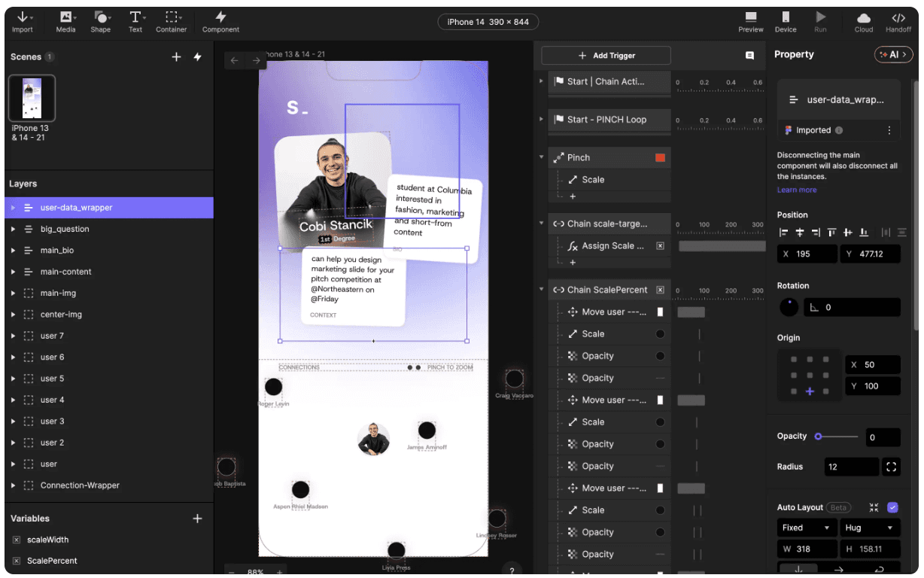
Task: Align layer horizontal center
Action: pos(800,233)
